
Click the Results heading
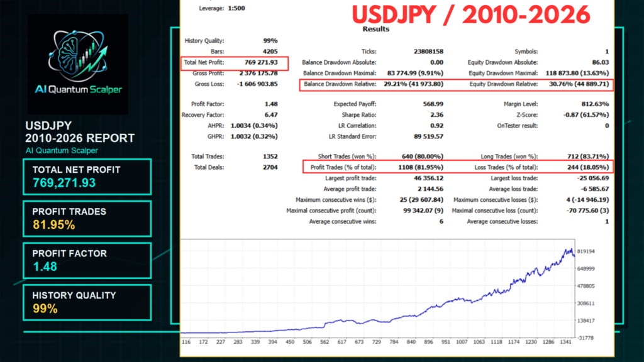376,29
